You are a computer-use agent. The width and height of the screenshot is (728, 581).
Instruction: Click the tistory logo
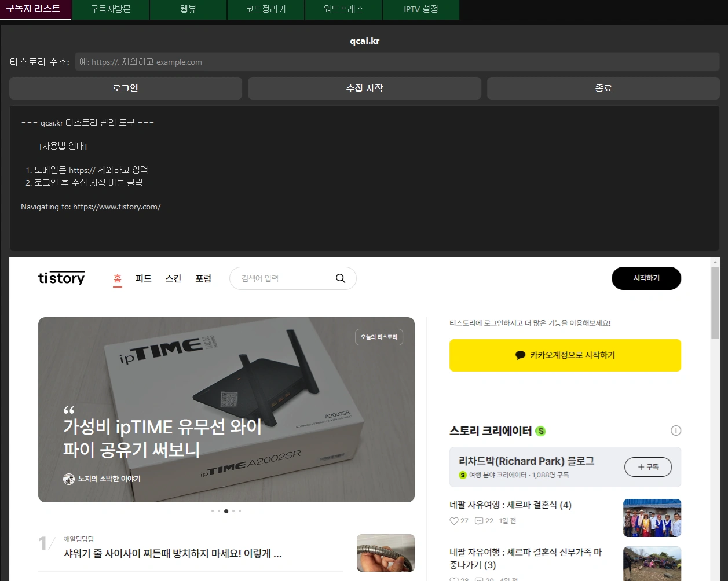coord(61,278)
